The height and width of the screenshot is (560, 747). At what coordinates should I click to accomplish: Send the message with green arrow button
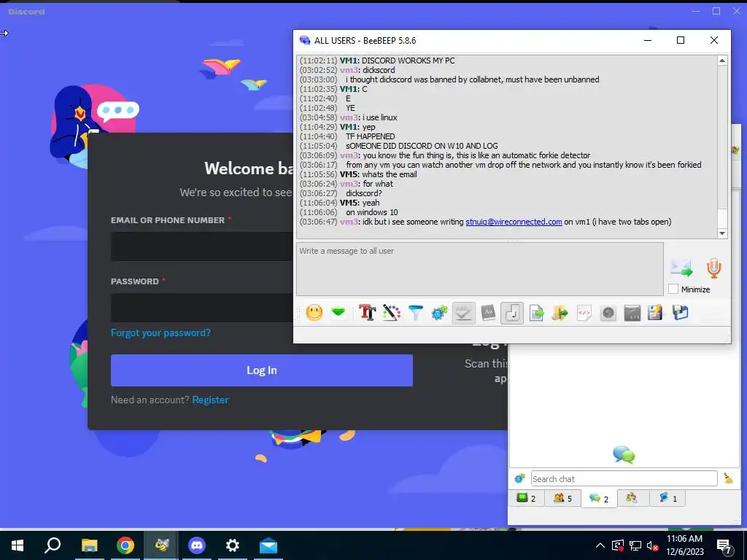point(682,268)
